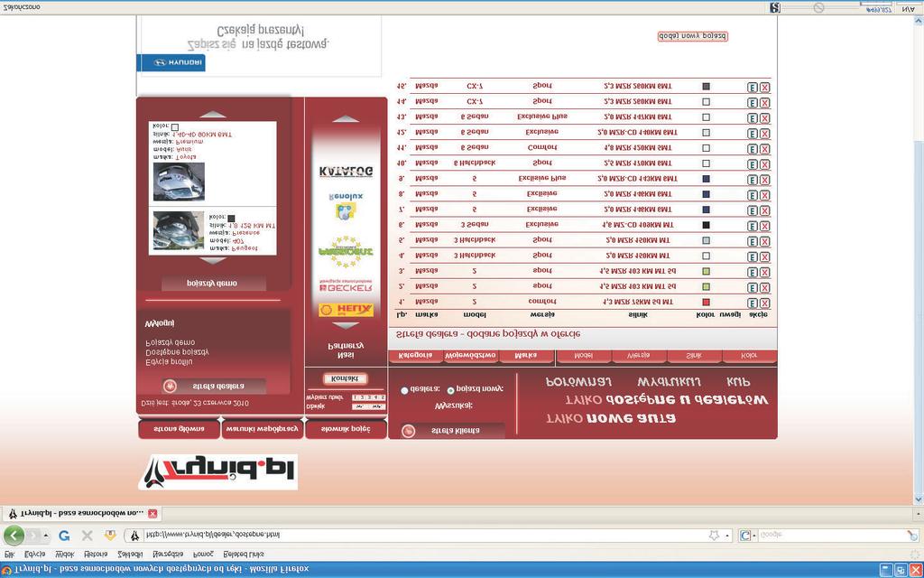
Task: Click the black colour swatch in row 6
Action: click(x=706, y=225)
